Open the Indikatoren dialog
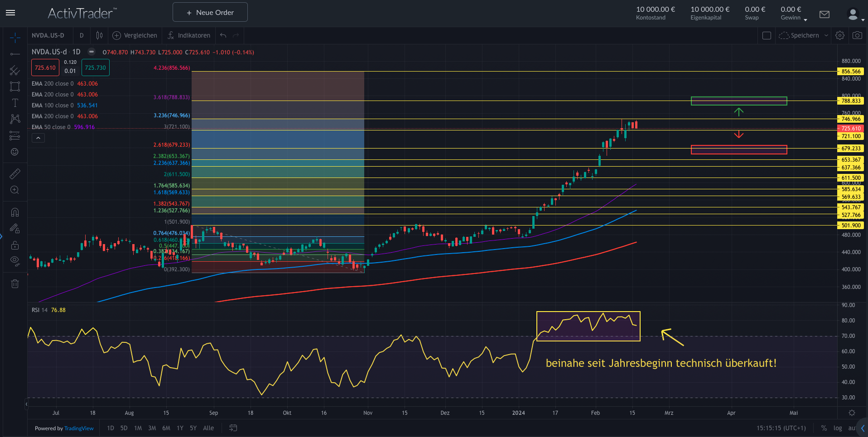 coord(189,35)
